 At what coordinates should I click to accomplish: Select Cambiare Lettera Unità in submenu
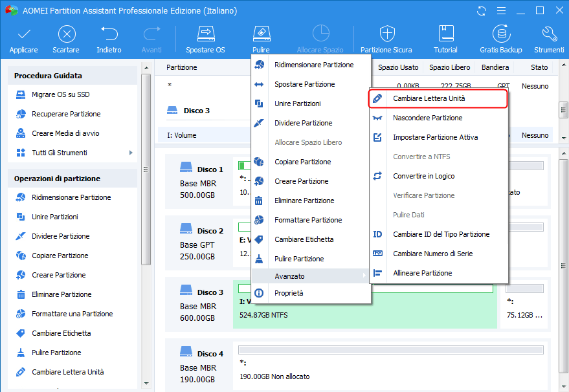(x=438, y=98)
